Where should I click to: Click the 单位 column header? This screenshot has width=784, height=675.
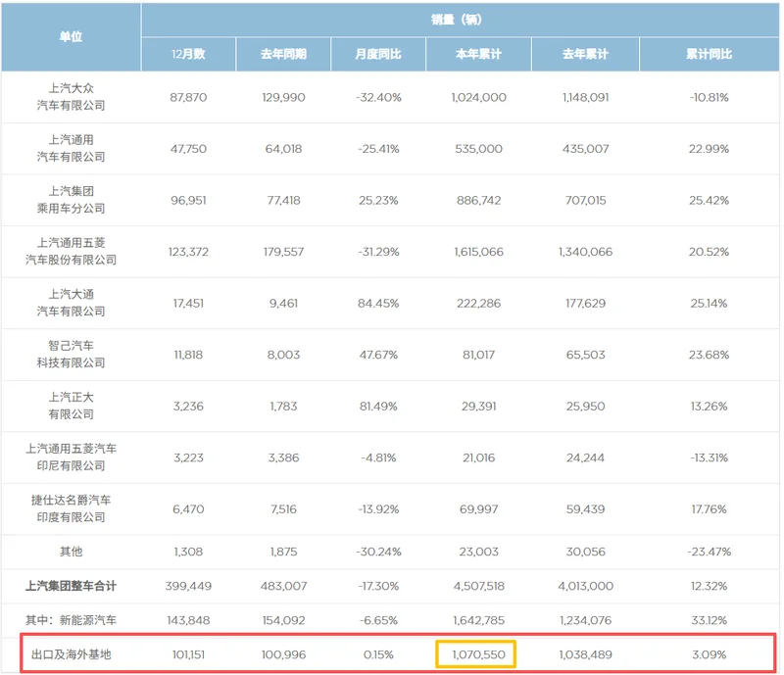(71, 36)
